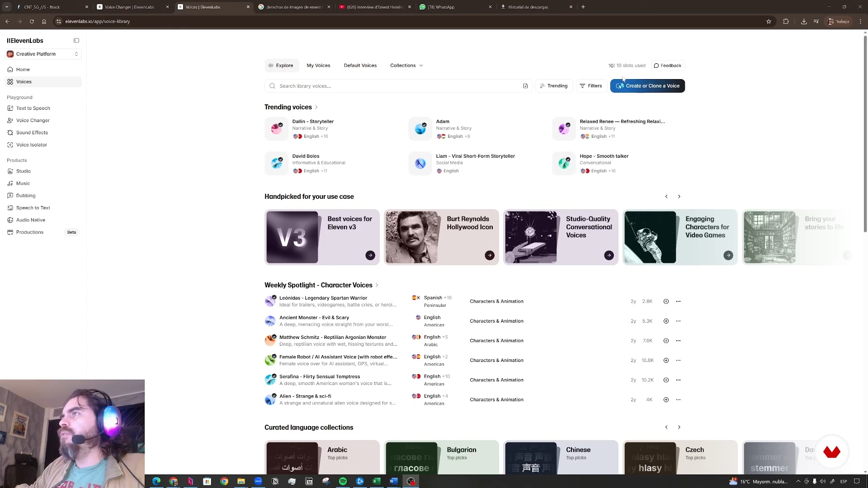This screenshot has height=488, width=868.
Task: Add Leónidas voice with plus icon
Action: pos(666,301)
